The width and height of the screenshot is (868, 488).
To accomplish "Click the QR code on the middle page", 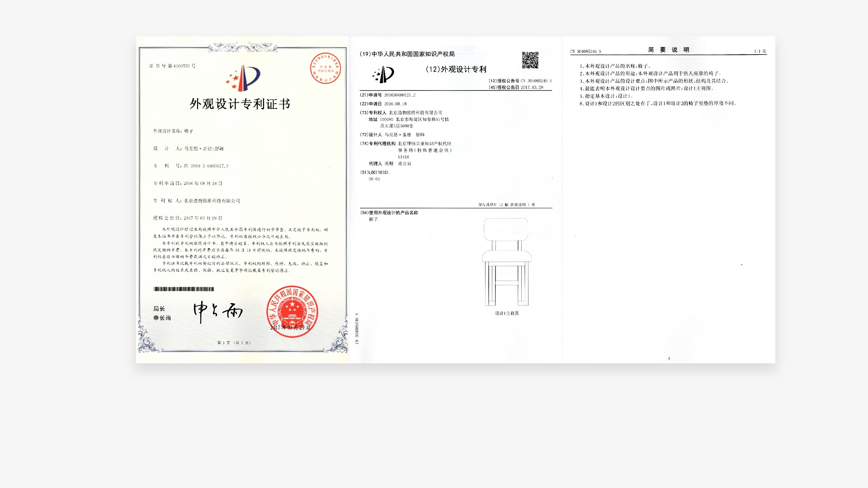I will [x=530, y=60].
